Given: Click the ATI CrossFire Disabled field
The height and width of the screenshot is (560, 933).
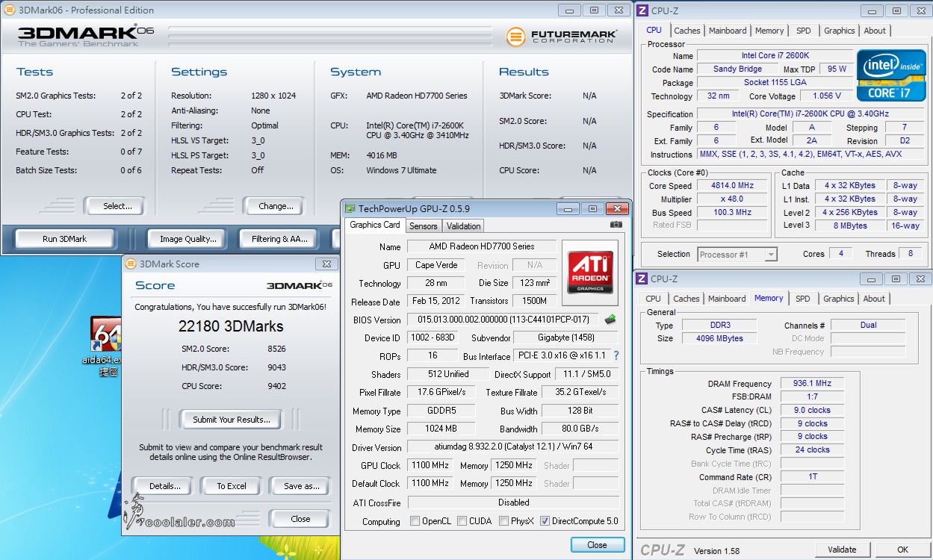Looking at the screenshot, I should click(513, 503).
